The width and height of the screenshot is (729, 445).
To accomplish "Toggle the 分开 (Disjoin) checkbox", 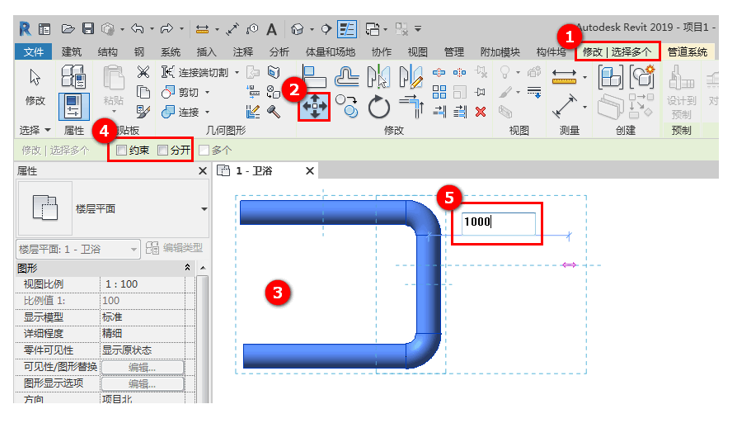I will tap(164, 150).
